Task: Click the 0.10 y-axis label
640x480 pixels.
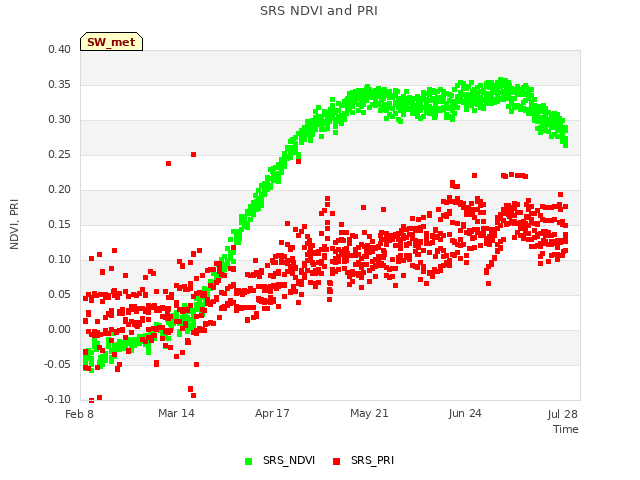Action: [x=60, y=260]
